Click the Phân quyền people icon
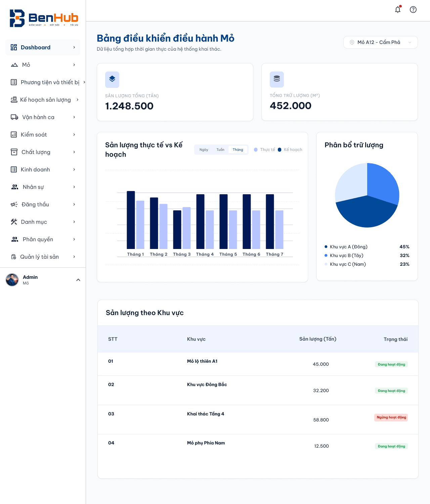Image resolution: width=430 pixels, height=504 pixels. [x=15, y=239]
